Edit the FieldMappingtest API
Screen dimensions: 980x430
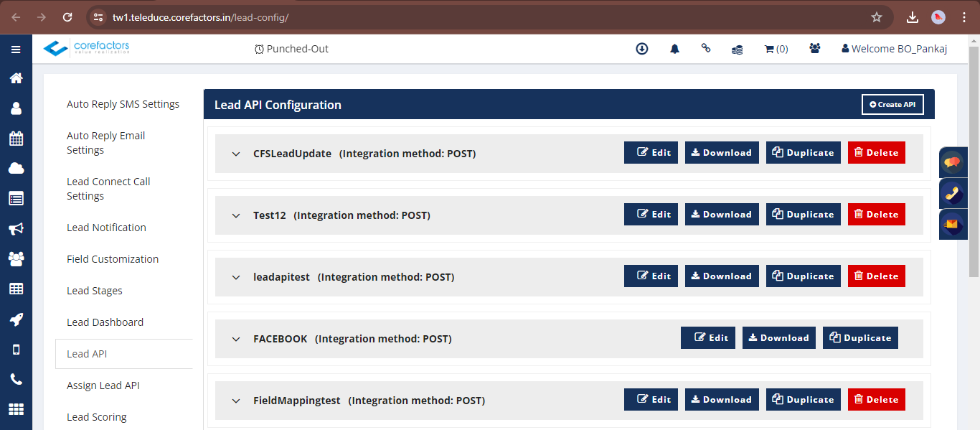(x=651, y=399)
